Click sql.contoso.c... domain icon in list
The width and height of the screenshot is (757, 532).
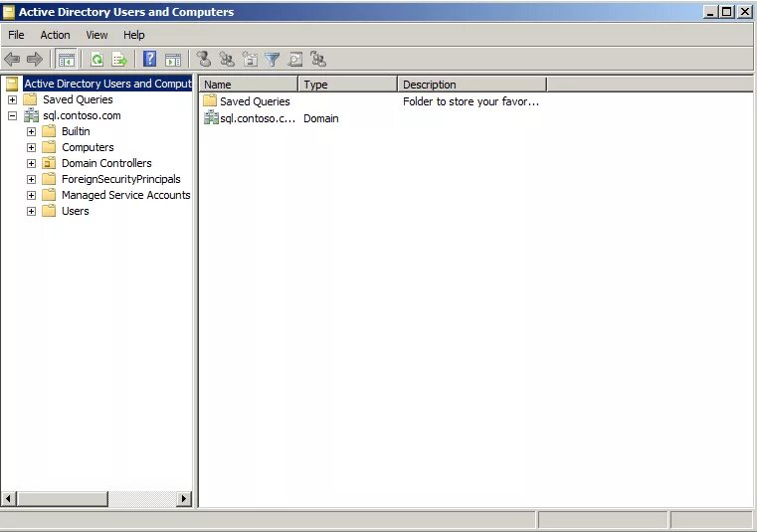(x=211, y=117)
